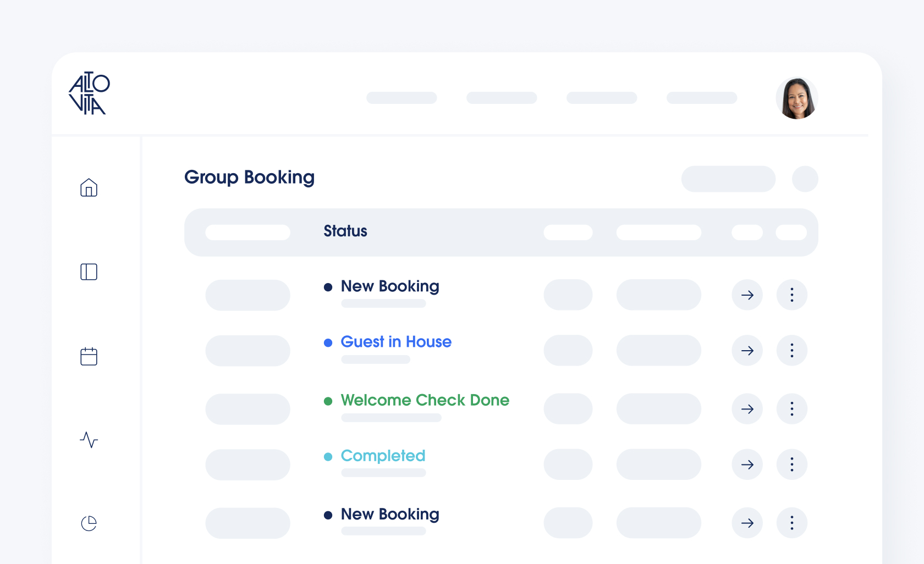
Task: Click arrow button for Guest in House row
Action: (x=747, y=351)
